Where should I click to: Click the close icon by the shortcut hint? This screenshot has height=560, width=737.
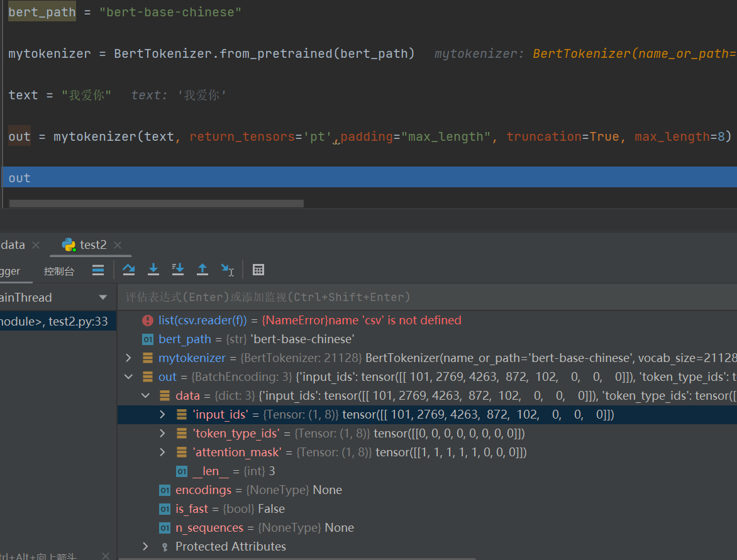point(105,556)
